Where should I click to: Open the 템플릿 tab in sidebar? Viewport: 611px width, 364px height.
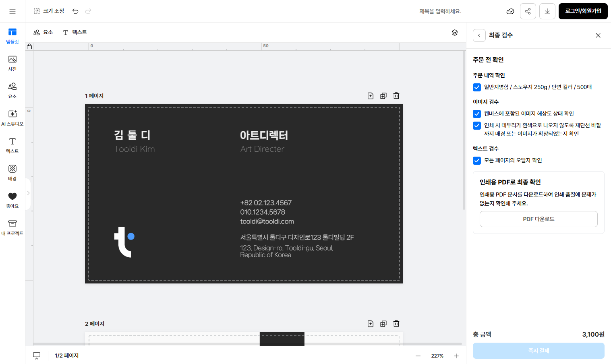(12, 35)
